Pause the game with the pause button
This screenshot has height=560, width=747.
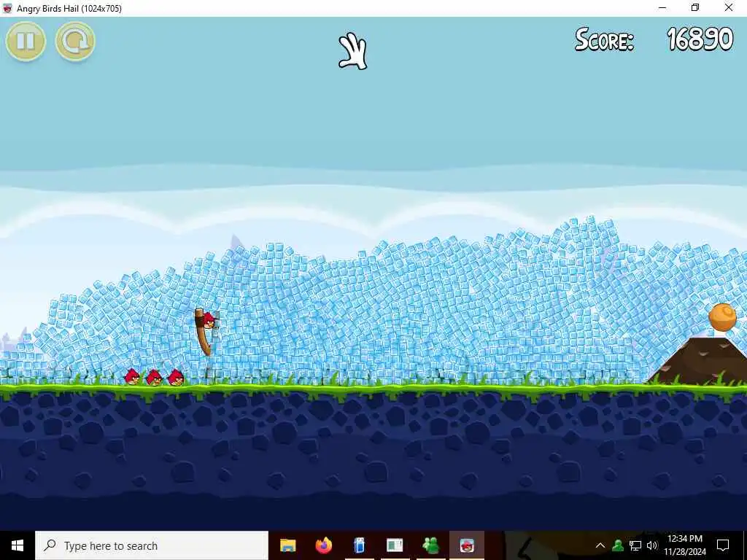pos(26,42)
